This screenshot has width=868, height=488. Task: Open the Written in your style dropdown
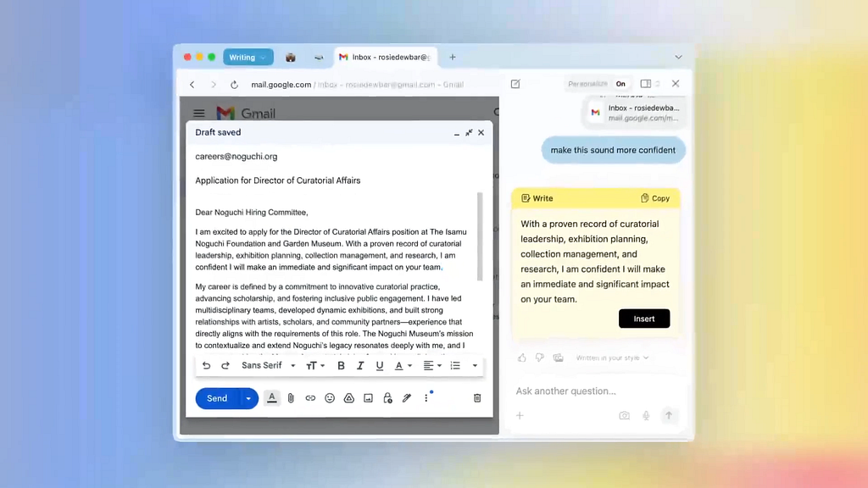pos(612,358)
